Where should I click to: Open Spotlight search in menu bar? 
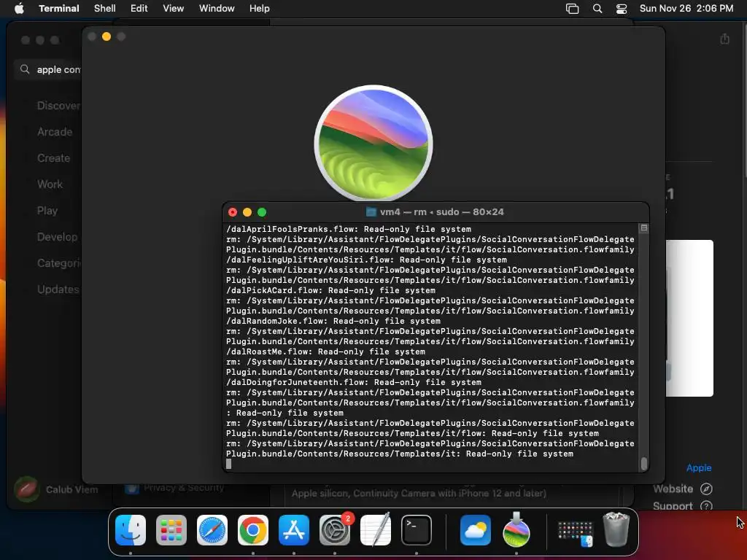pos(597,9)
